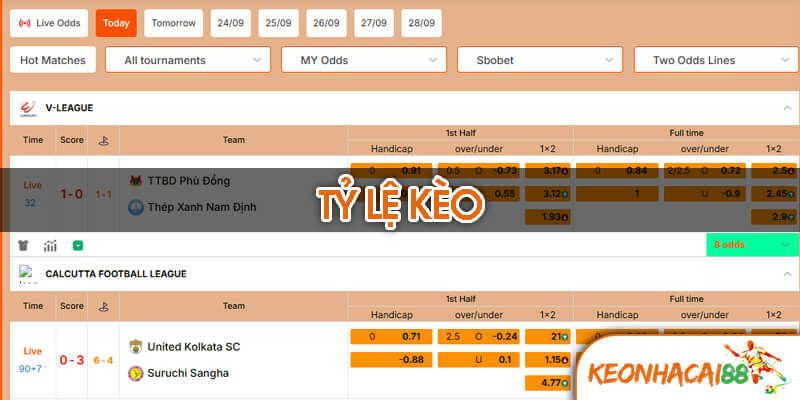Click the V-League logo icon
The width and height of the screenshot is (800, 400).
(27, 106)
